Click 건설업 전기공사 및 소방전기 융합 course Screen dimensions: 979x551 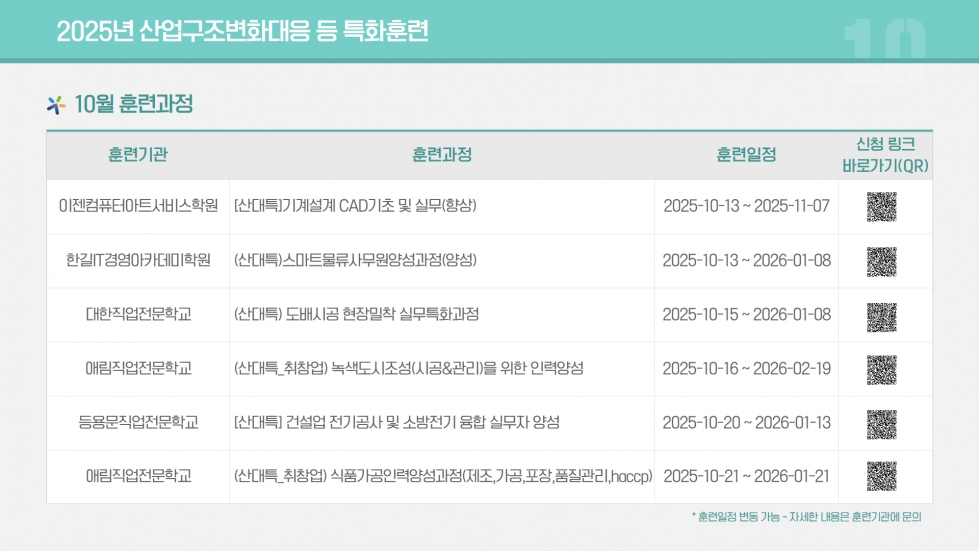pyautogui.click(x=396, y=422)
